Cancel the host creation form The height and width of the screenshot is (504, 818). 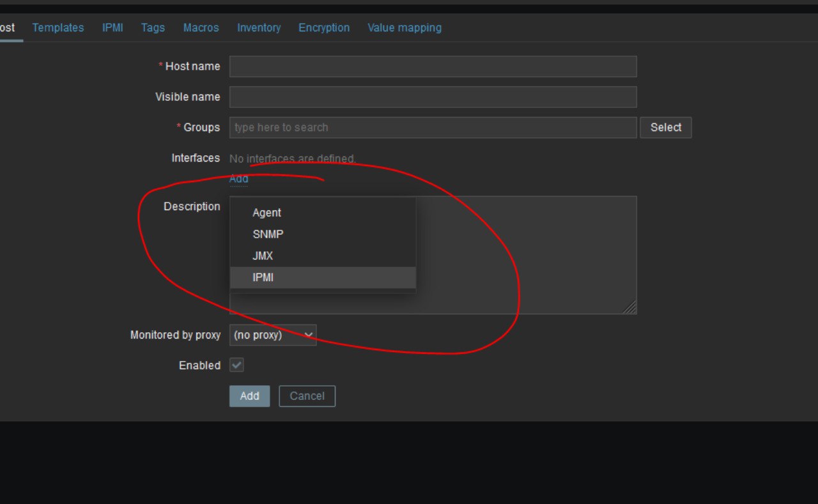[x=307, y=396]
